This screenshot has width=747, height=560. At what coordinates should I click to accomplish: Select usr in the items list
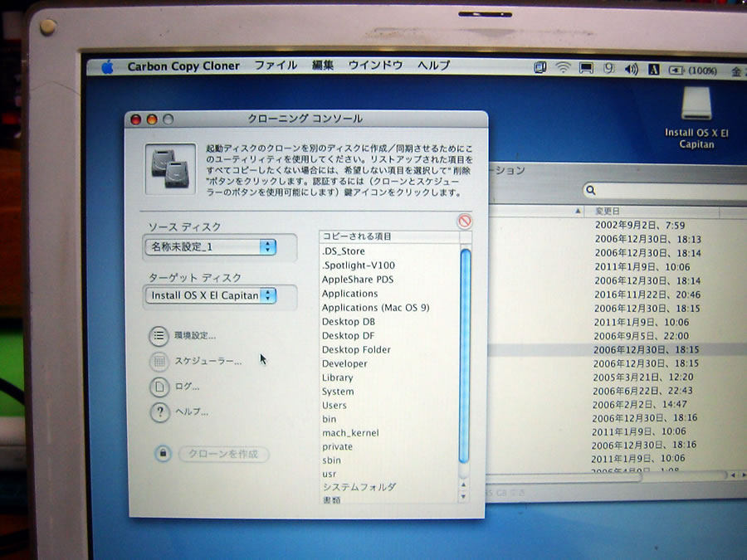click(x=330, y=475)
